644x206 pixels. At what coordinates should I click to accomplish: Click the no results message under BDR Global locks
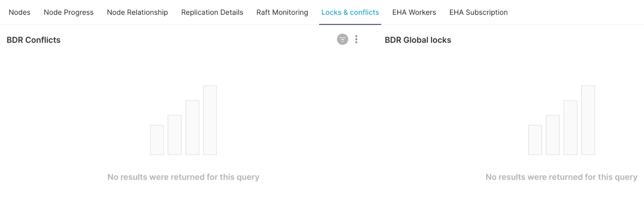[x=561, y=177]
